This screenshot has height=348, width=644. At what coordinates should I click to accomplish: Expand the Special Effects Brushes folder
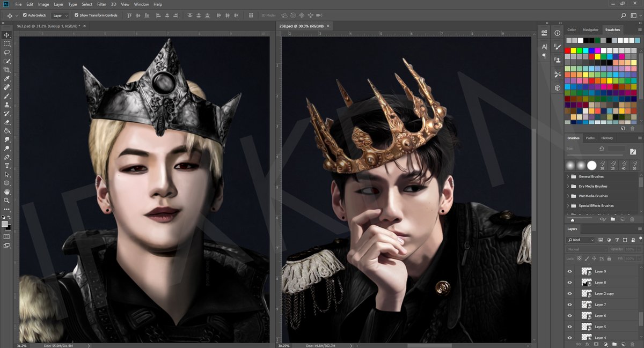click(568, 205)
